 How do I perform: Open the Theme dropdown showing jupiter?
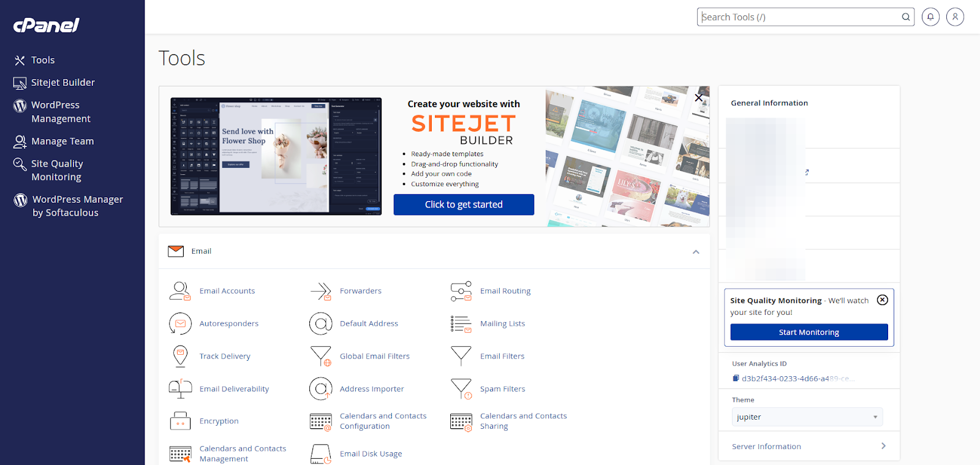tap(807, 417)
